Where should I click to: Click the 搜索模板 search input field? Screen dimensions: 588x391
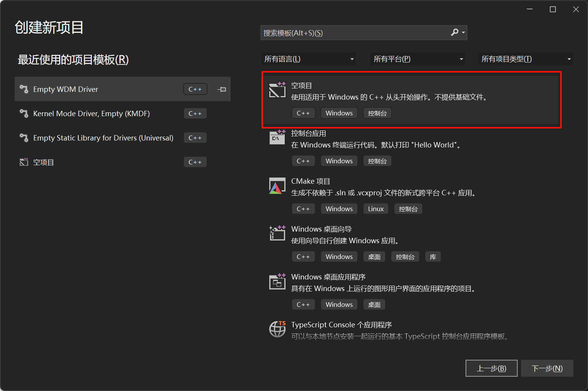coord(348,32)
